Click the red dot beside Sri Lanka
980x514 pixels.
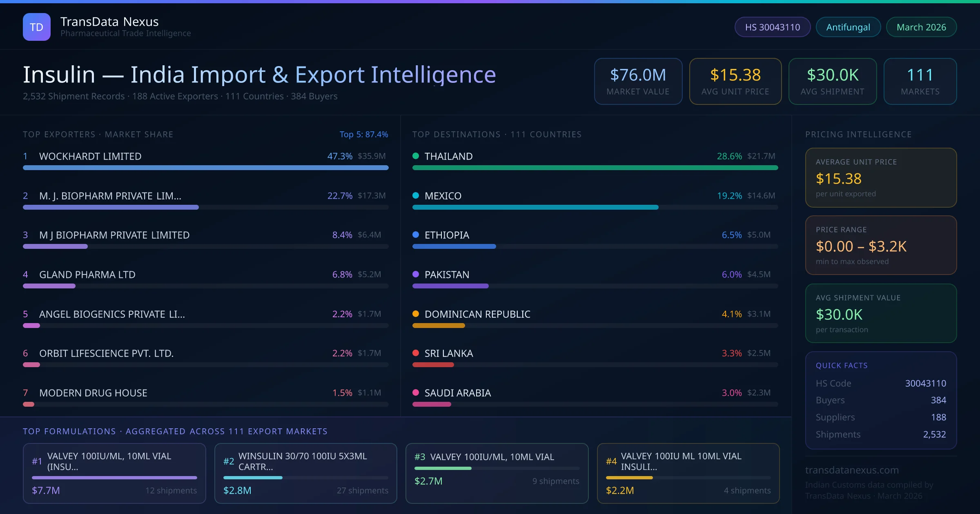416,353
